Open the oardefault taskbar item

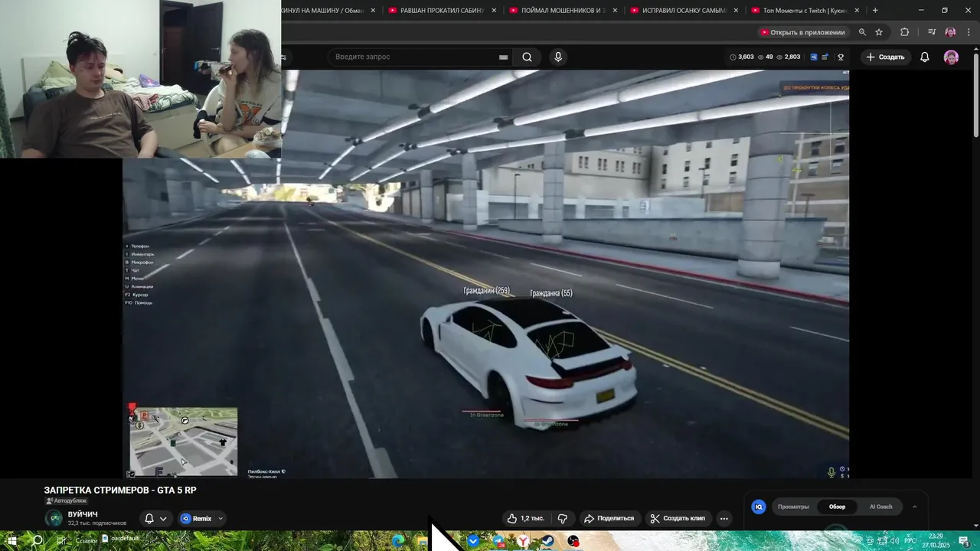point(119,539)
